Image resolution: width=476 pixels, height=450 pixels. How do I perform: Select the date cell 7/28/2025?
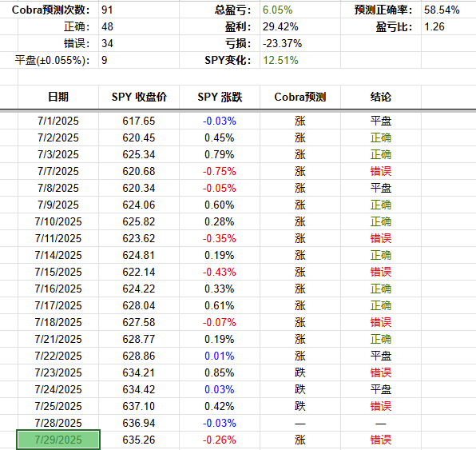pyautogui.click(x=58, y=423)
